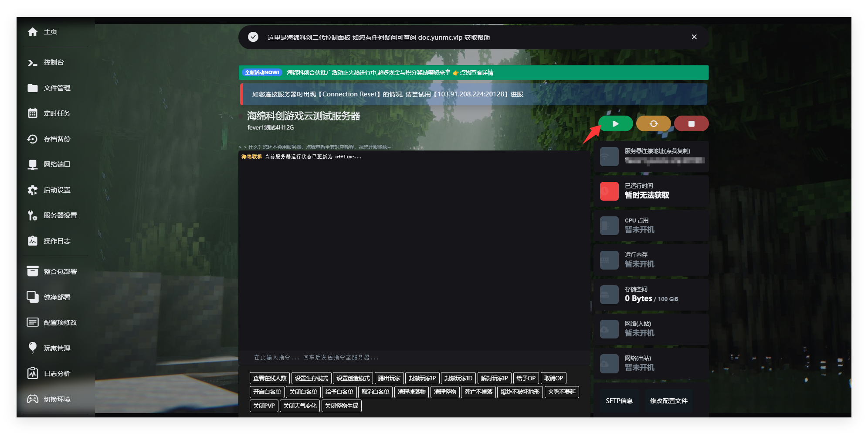Dismiss the top notification banner
The image size is (868, 434).
[694, 37]
